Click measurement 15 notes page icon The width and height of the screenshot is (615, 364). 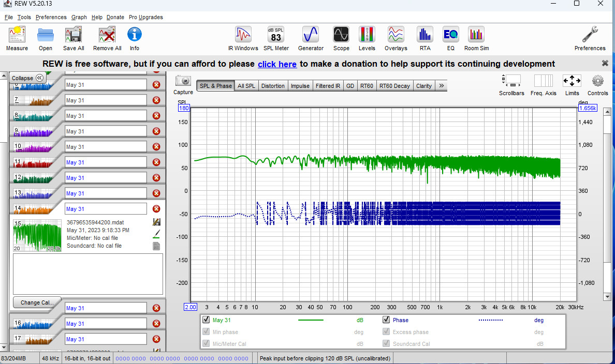tap(156, 246)
